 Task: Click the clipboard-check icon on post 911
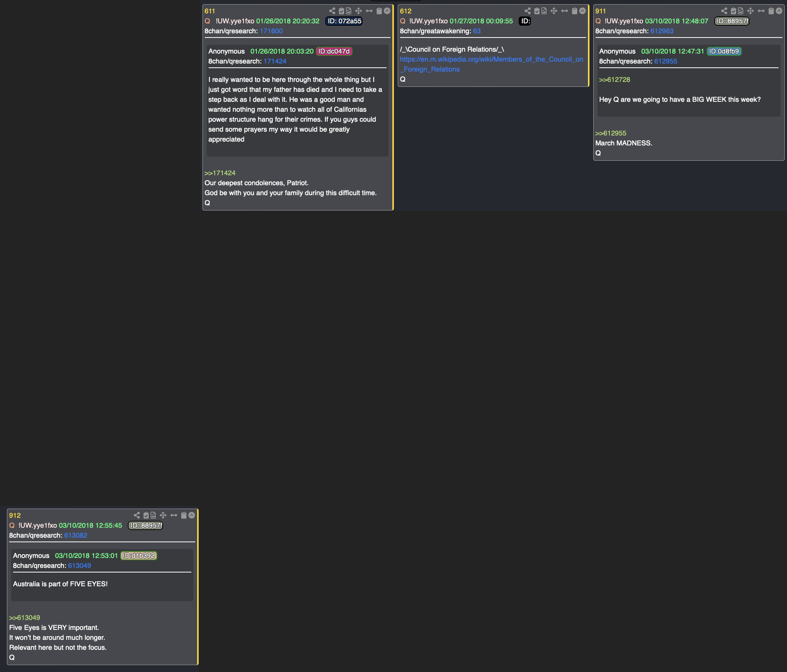(733, 11)
